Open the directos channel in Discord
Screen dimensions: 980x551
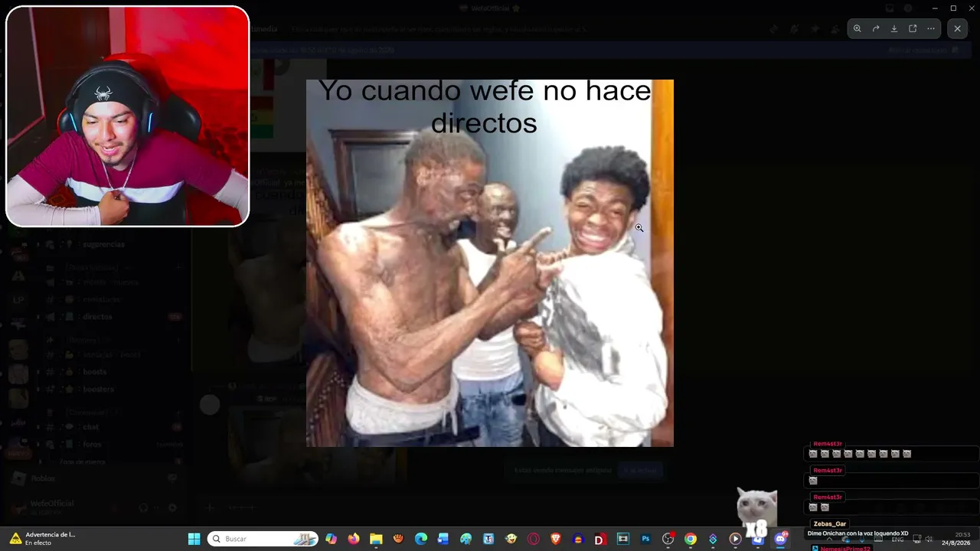click(x=98, y=316)
